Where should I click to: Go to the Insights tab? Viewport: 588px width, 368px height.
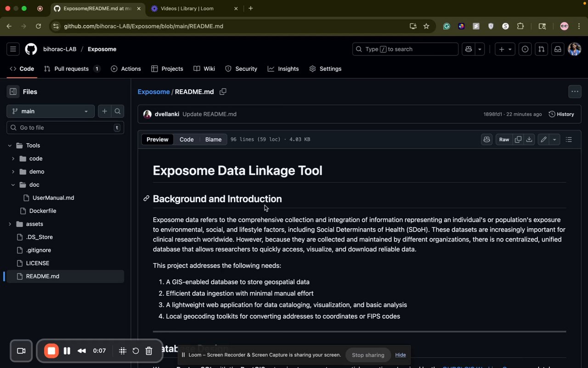(x=283, y=69)
